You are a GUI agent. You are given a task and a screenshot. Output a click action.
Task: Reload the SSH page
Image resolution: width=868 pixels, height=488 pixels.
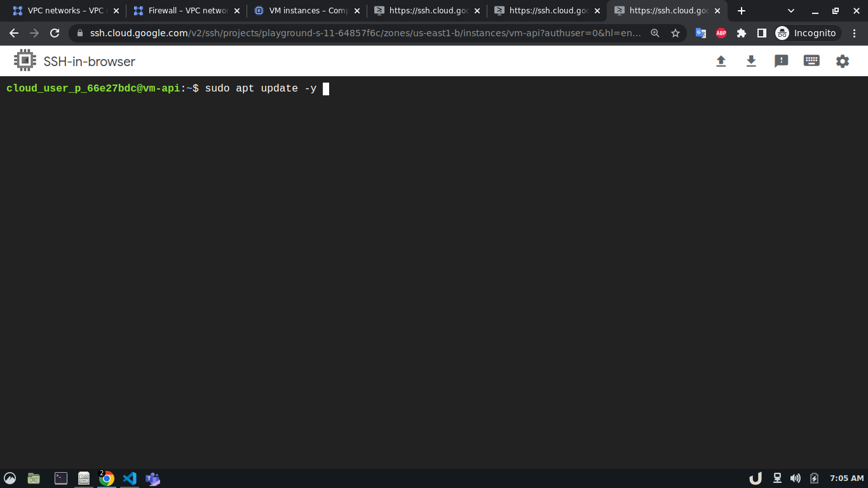pos(55,33)
